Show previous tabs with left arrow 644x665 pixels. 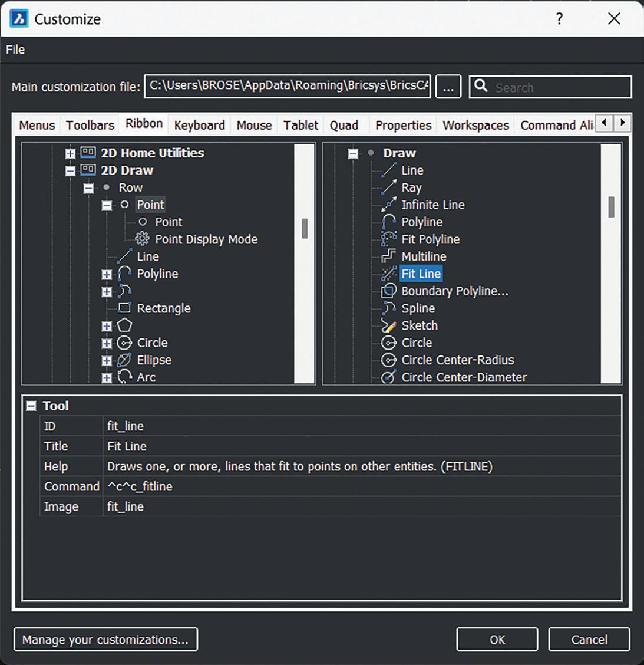604,123
